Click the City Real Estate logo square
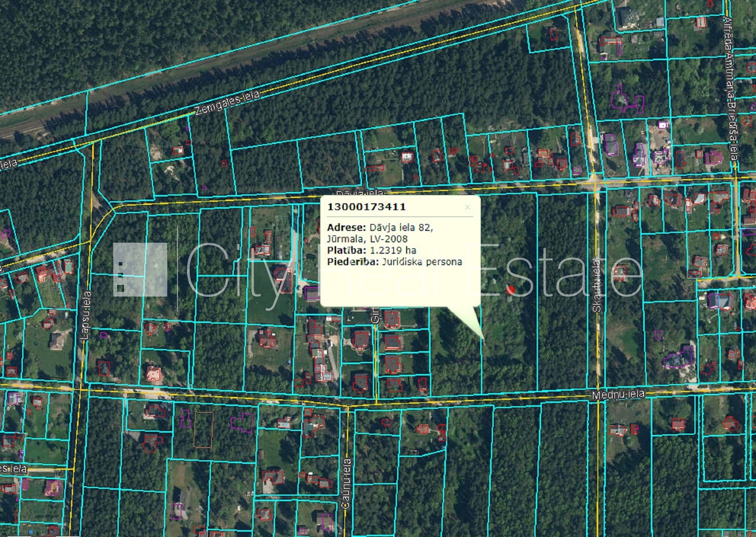This screenshot has height=537, width=756. click(x=140, y=270)
